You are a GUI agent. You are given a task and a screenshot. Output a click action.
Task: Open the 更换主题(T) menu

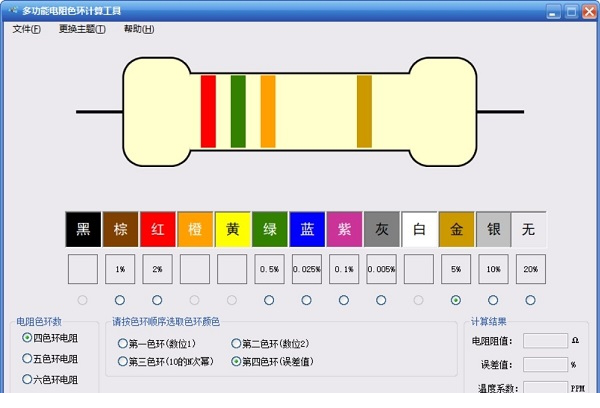tap(82, 29)
